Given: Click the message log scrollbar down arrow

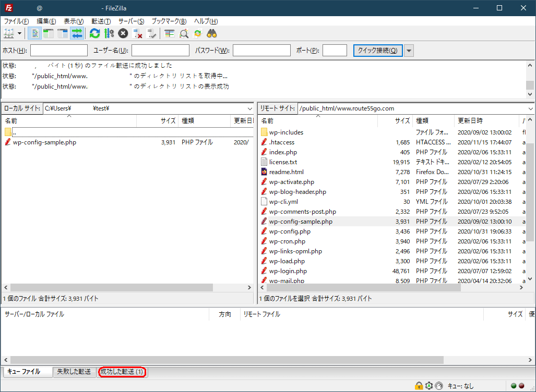Looking at the screenshot, I should [x=530, y=94].
